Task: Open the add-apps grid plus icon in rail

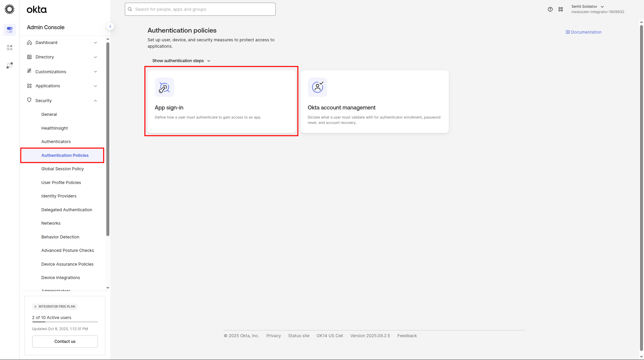Action: [10, 48]
